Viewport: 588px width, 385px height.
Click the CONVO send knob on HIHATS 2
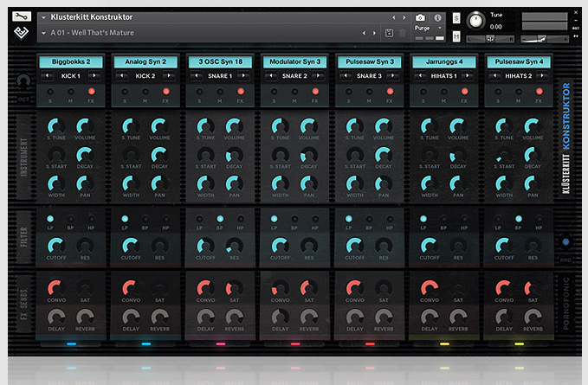504,288
